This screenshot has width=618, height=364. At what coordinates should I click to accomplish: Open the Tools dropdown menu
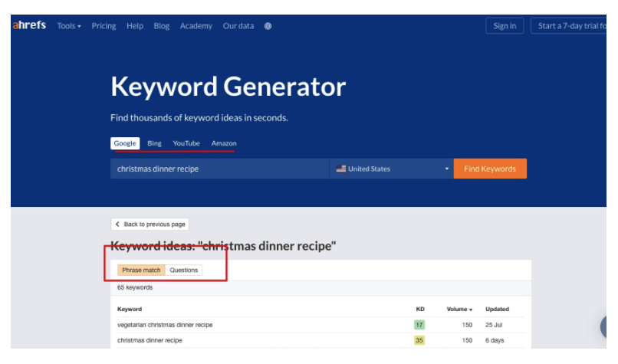69,26
